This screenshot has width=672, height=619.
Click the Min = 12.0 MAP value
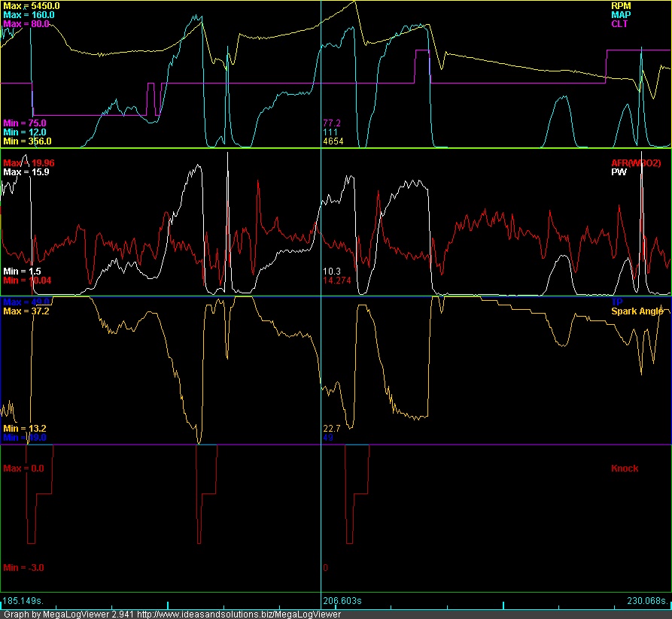24,132
